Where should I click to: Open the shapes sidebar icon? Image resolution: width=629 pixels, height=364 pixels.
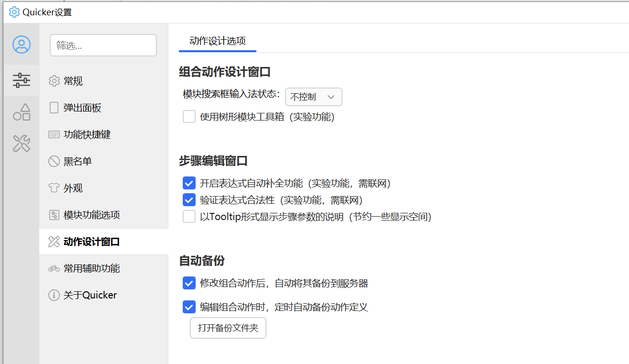coord(21,112)
